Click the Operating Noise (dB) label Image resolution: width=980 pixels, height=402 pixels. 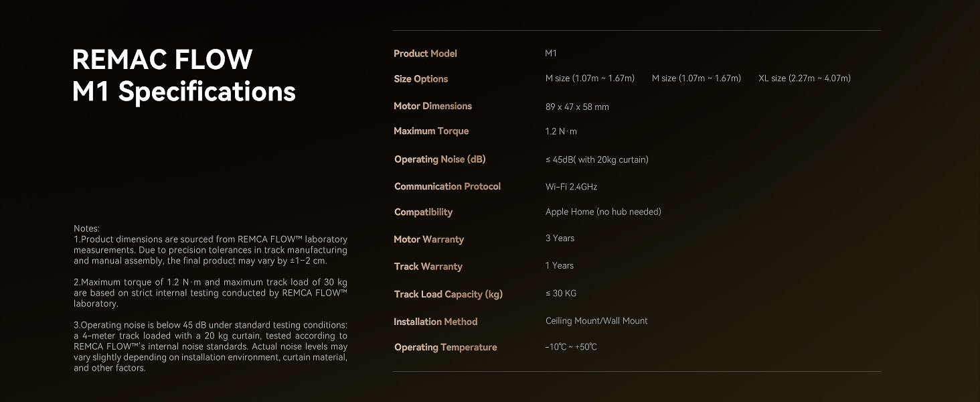pos(440,159)
